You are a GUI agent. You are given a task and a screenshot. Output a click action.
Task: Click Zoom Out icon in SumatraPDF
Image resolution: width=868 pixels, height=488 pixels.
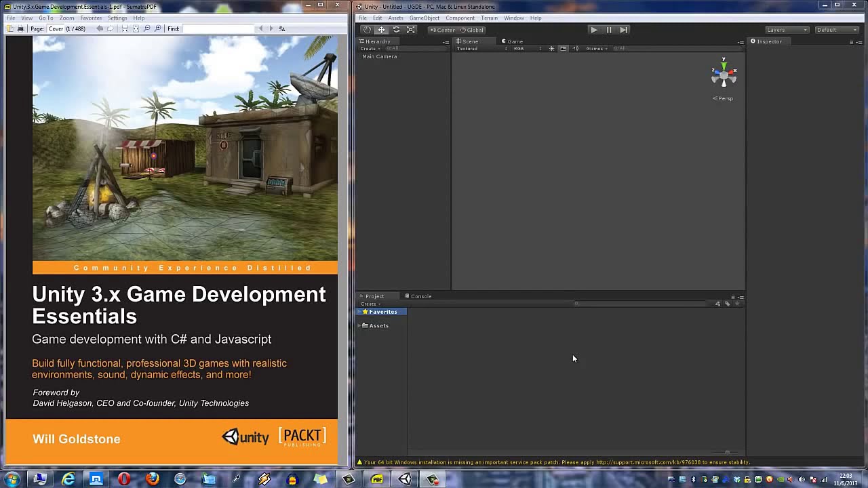click(147, 28)
